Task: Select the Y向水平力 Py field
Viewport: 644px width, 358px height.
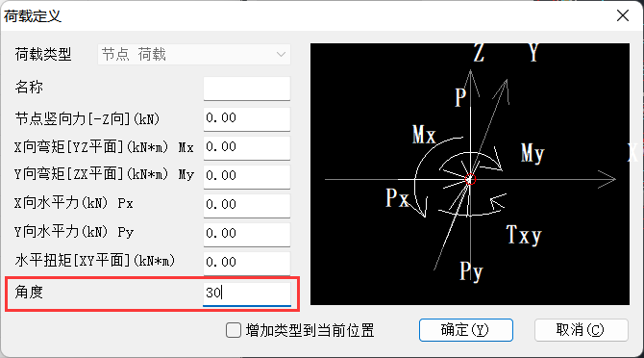Action: pyautogui.click(x=247, y=234)
